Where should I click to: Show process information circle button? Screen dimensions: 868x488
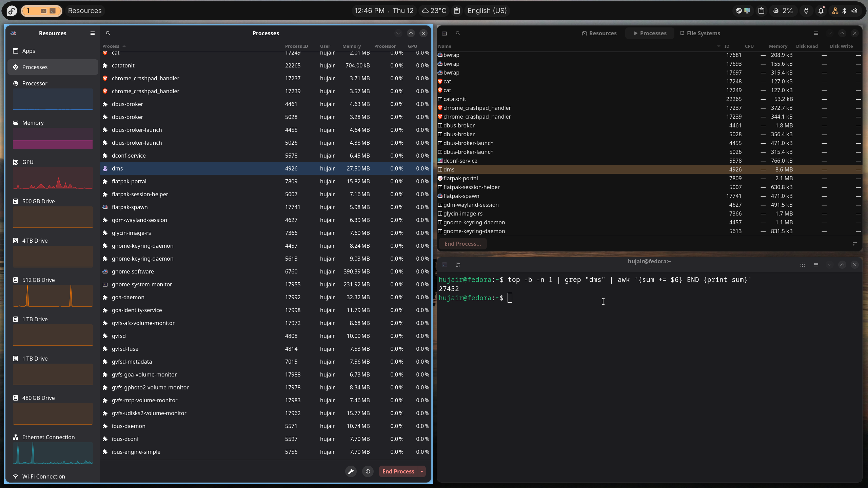(368, 471)
